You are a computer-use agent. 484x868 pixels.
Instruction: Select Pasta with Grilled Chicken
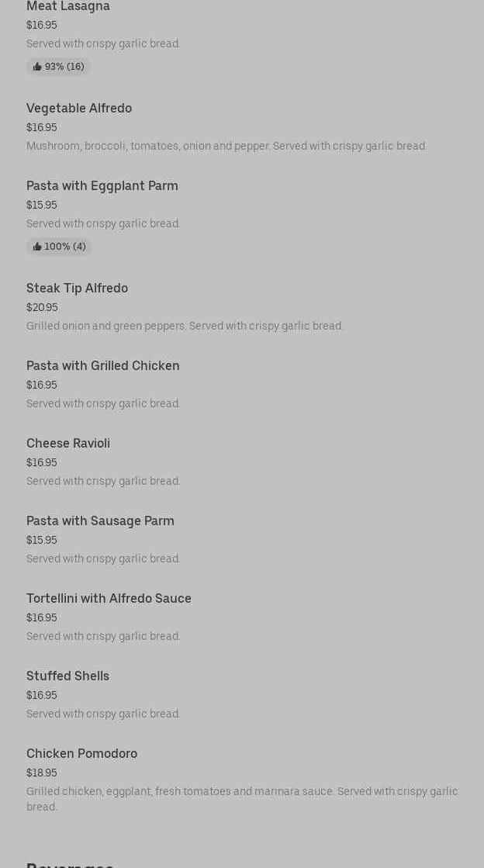click(103, 366)
